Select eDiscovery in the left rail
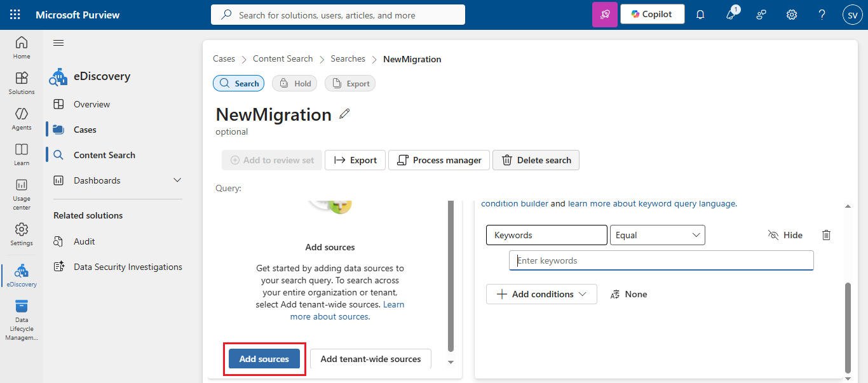This screenshot has height=383, width=868. click(x=22, y=276)
